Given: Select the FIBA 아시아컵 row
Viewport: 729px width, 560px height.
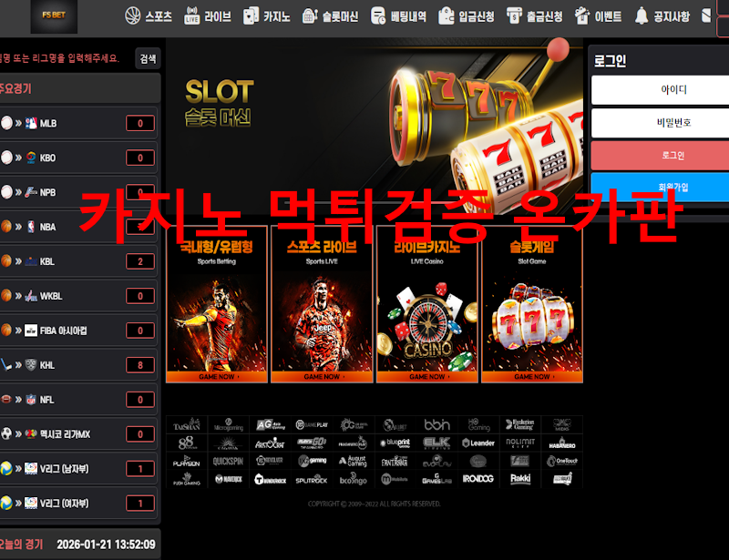Looking at the screenshot, I should pyautogui.click(x=78, y=331).
